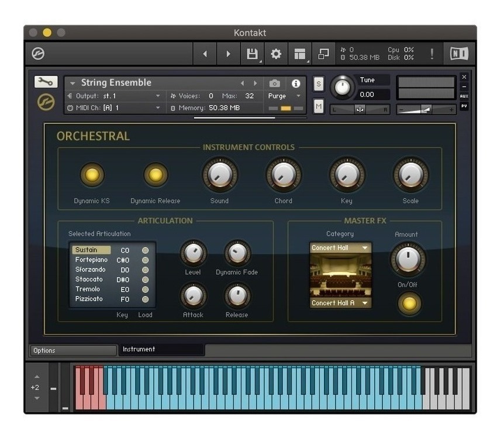Open the workspace layout icon

(x=300, y=54)
